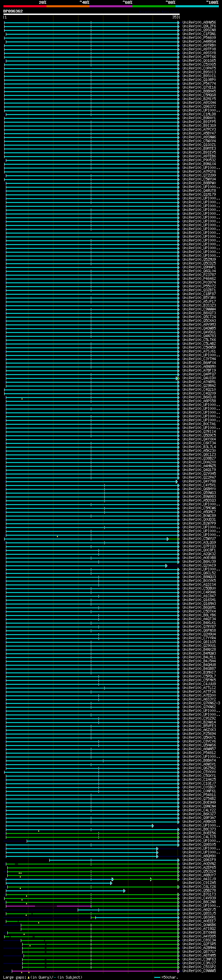Click the cyan ~100% legend color bar

(x=197, y=6)
